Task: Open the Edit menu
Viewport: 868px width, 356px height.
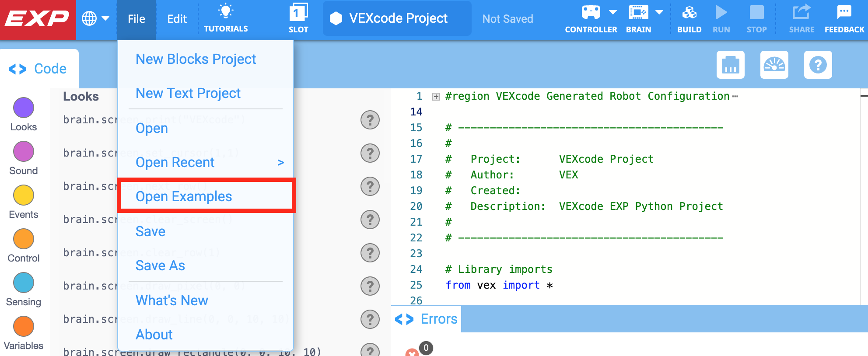Action: coord(177,19)
